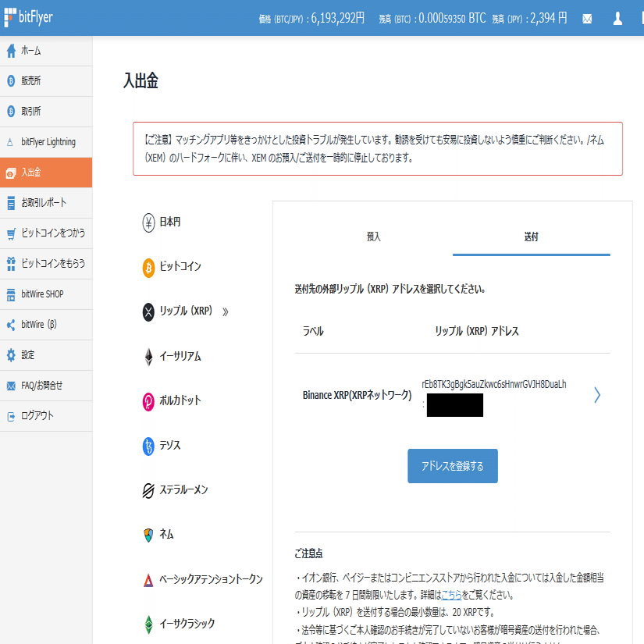The height and width of the screenshot is (644, 644).
Task: Click the logout icon beside ログアウト
Action: click(11, 417)
